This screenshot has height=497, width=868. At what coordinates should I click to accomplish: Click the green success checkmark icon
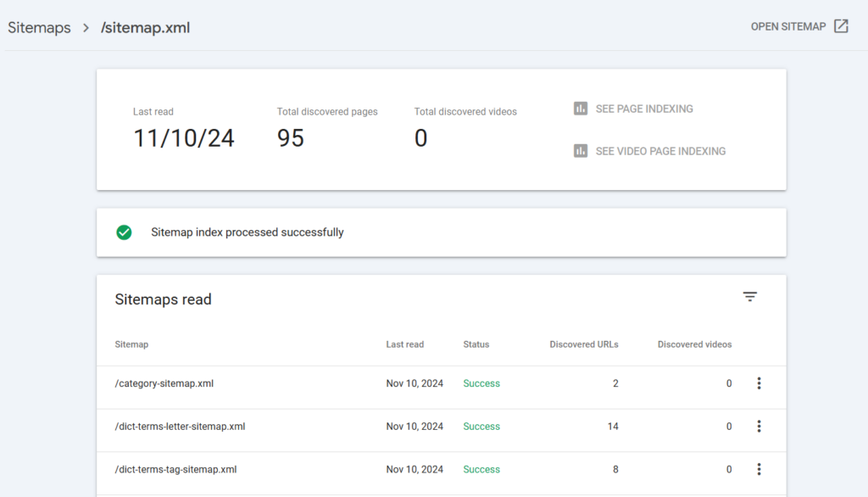click(124, 232)
